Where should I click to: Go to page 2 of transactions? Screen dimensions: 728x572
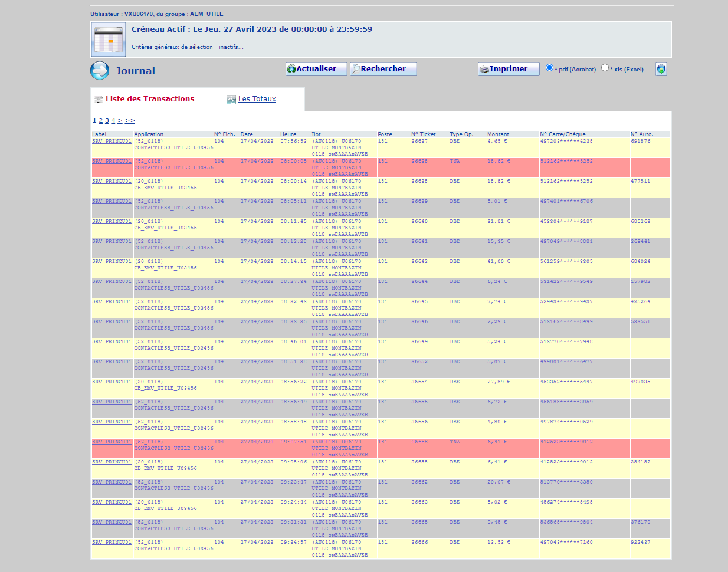point(100,120)
